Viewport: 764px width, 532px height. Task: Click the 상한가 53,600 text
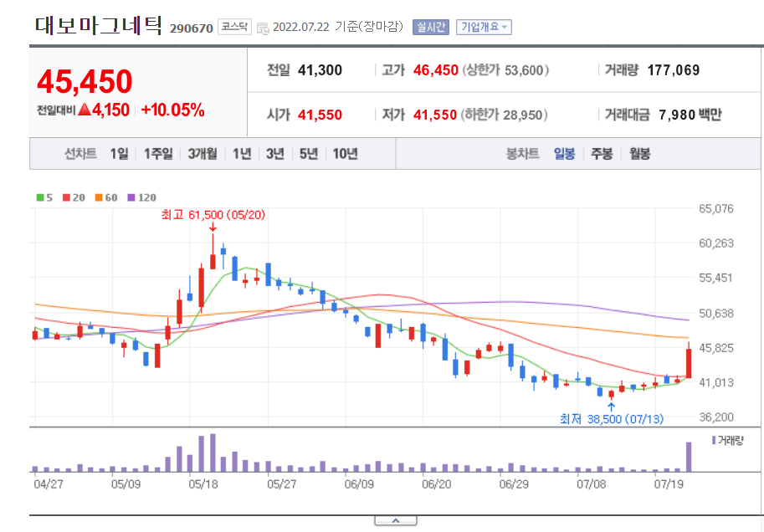pyautogui.click(x=505, y=70)
